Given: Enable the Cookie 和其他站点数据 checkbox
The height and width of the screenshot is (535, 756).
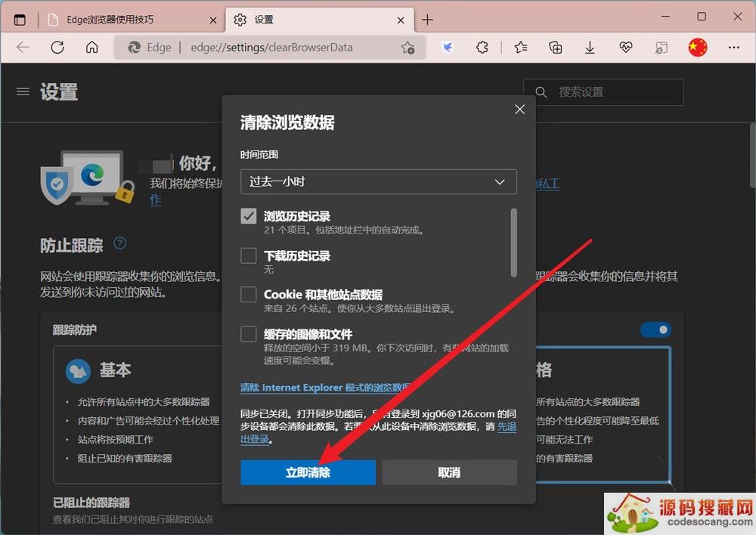Looking at the screenshot, I should click(249, 295).
